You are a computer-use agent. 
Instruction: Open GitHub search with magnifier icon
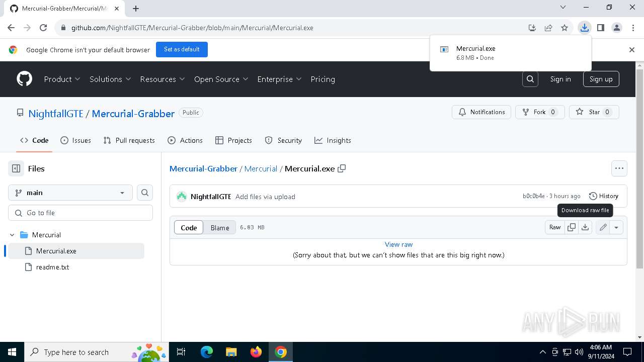coord(530,79)
